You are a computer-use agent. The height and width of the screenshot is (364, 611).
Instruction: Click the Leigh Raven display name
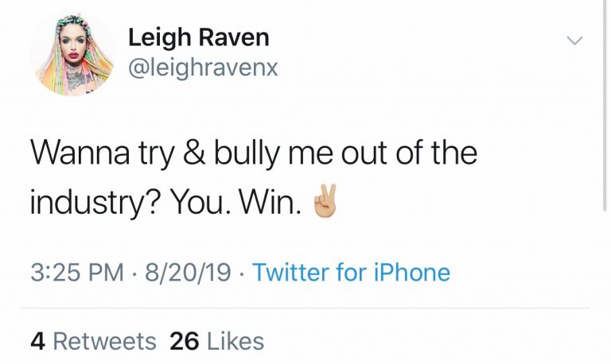198,37
